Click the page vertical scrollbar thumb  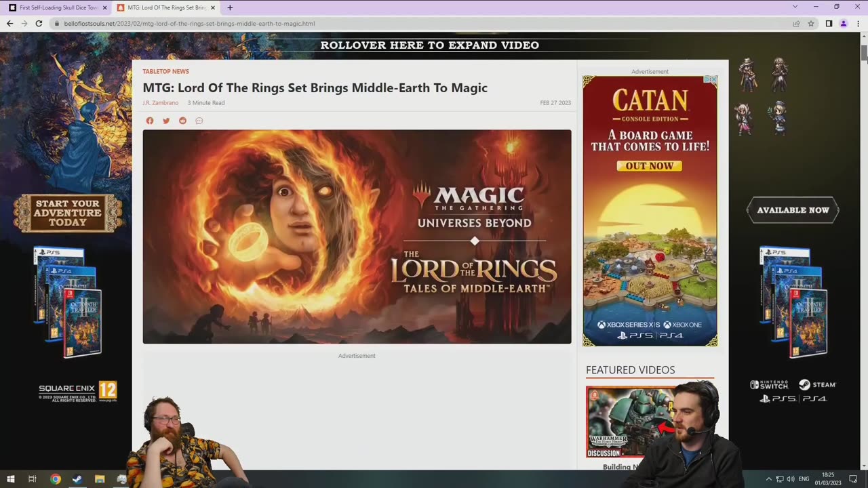864,54
